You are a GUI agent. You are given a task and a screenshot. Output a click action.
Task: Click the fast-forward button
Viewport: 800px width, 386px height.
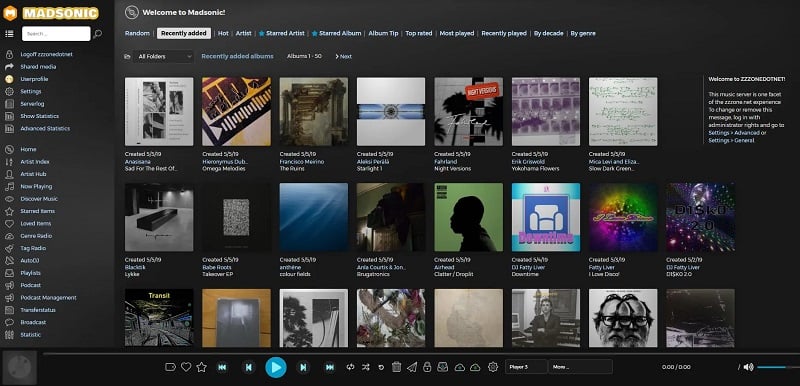pyautogui.click(x=330, y=367)
